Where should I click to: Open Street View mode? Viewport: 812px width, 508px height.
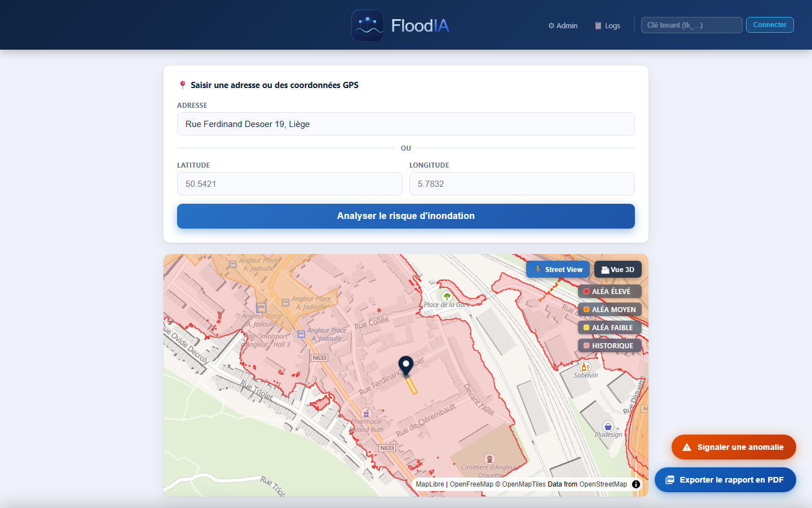click(x=558, y=270)
